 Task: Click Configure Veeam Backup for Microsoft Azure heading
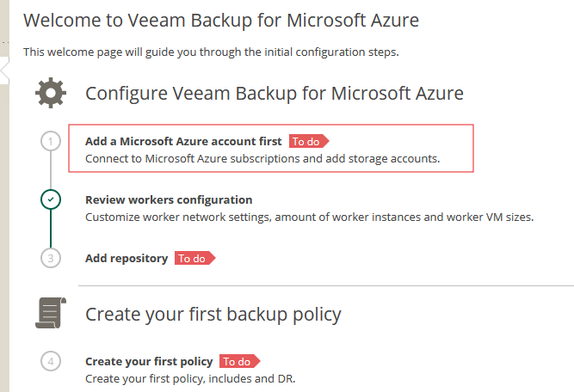pyautogui.click(x=275, y=93)
